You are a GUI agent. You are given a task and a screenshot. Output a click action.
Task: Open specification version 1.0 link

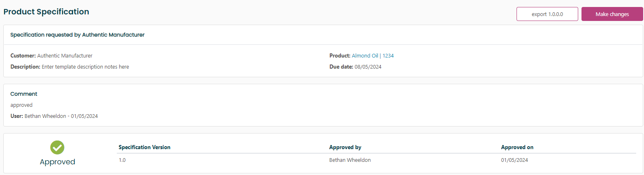[122, 160]
